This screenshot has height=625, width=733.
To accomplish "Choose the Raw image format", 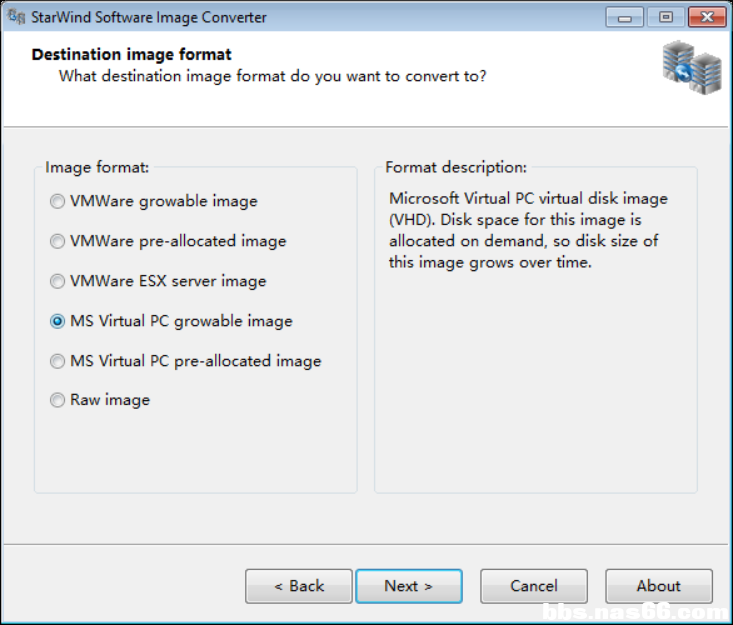I will point(58,400).
